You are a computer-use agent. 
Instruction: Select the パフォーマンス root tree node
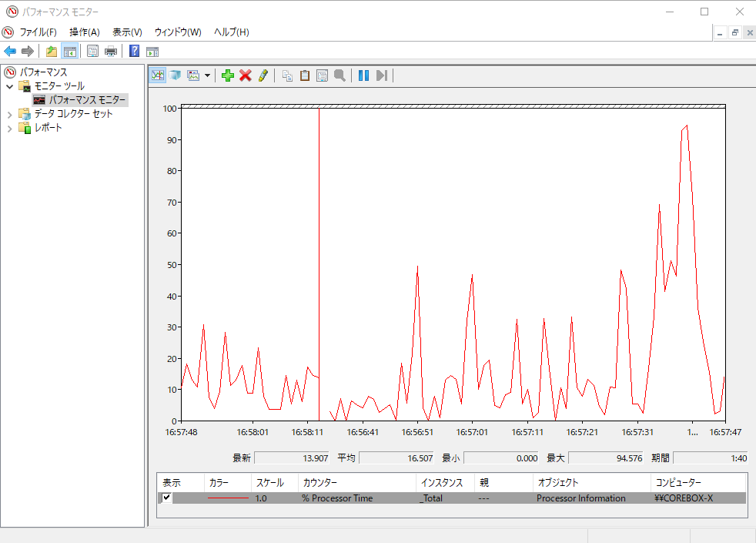pyautogui.click(x=43, y=72)
